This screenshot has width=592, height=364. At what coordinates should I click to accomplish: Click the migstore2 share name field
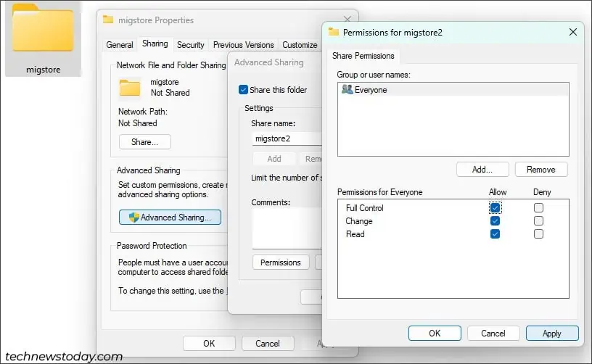coord(287,138)
